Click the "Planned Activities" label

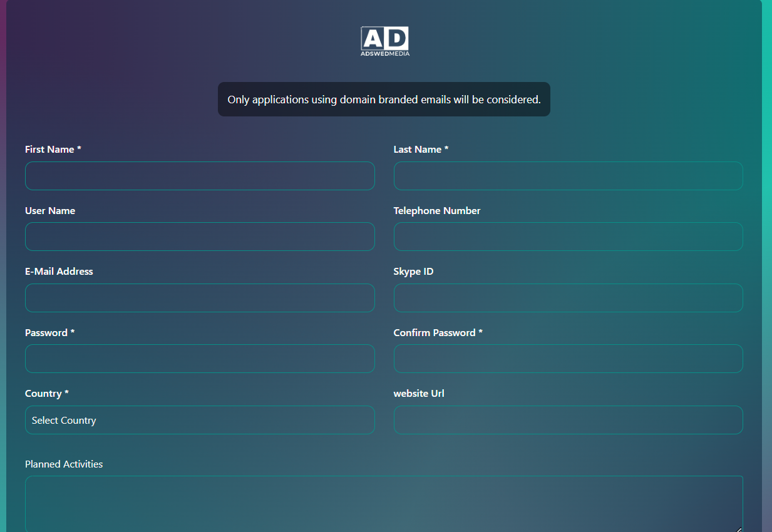click(64, 464)
